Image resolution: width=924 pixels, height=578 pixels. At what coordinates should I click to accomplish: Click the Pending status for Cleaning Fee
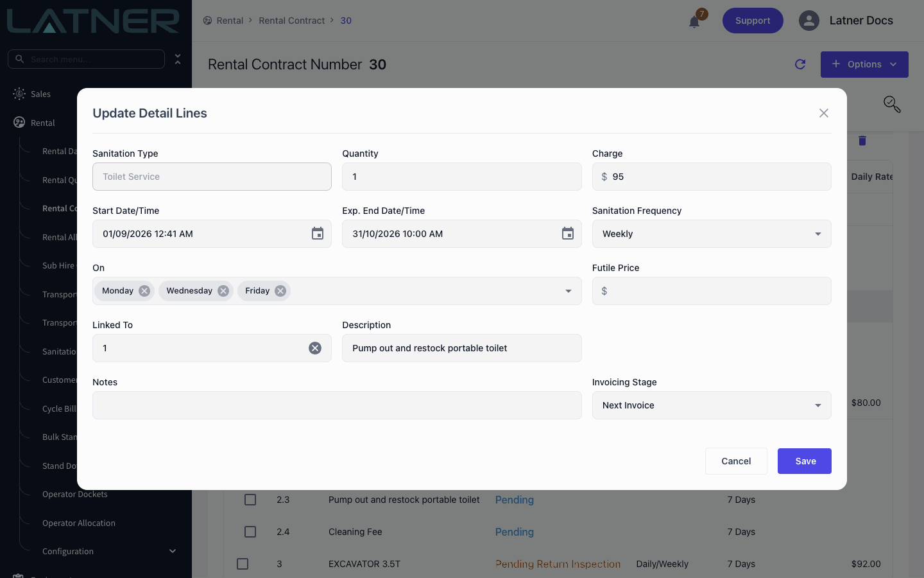coord(515,532)
